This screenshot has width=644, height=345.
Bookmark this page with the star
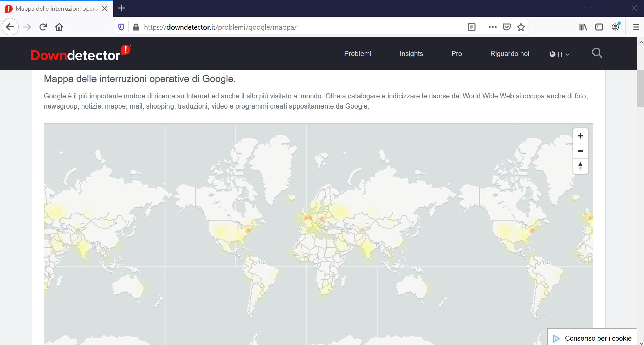point(521,27)
